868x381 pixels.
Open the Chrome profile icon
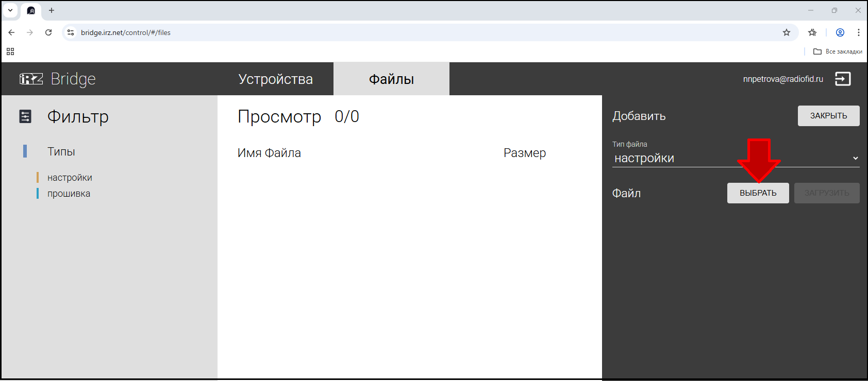[x=840, y=32]
